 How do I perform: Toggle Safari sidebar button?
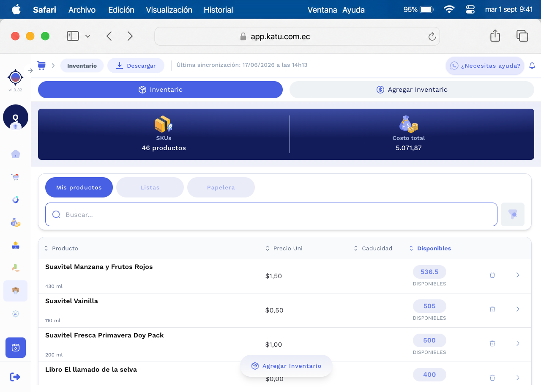73,36
